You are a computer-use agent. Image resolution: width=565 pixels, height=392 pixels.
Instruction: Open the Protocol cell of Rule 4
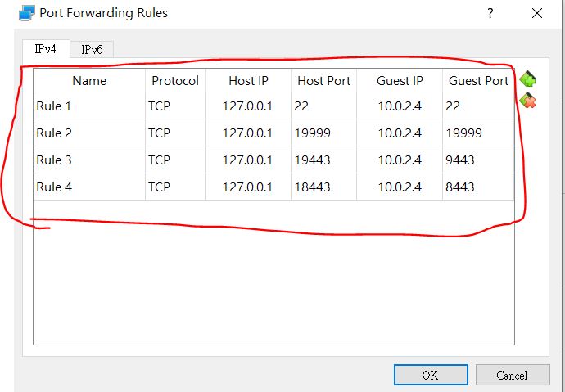point(175,187)
